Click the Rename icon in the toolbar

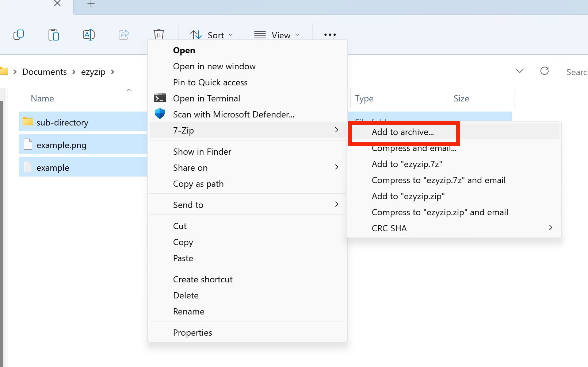pyautogui.click(x=89, y=35)
